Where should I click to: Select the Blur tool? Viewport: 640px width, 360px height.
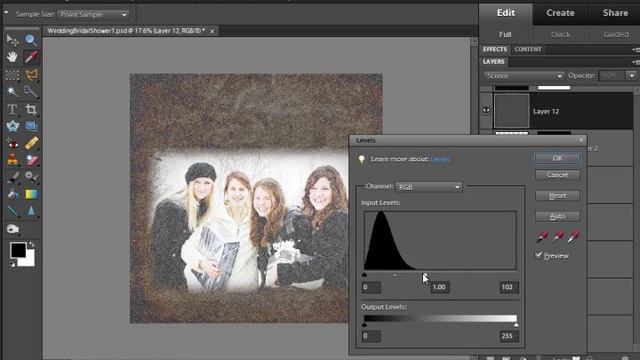coord(31,211)
